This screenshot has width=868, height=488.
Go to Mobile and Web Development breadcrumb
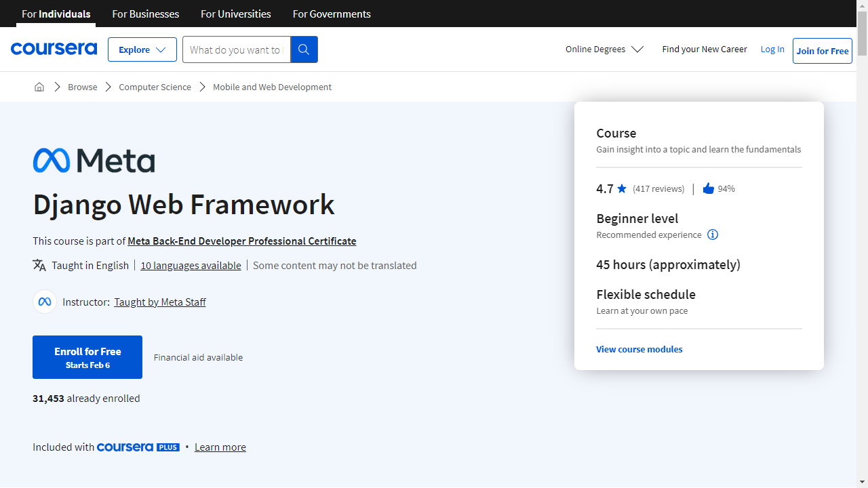click(x=272, y=87)
